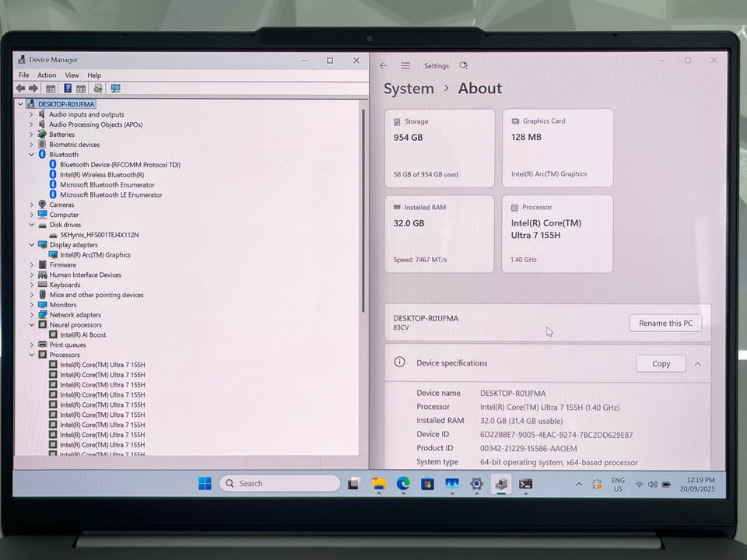Image resolution: width=747 pixels, height=560 pixels.
Task: Open the Settings navigation hamburger menu
Action: [405, 66]
